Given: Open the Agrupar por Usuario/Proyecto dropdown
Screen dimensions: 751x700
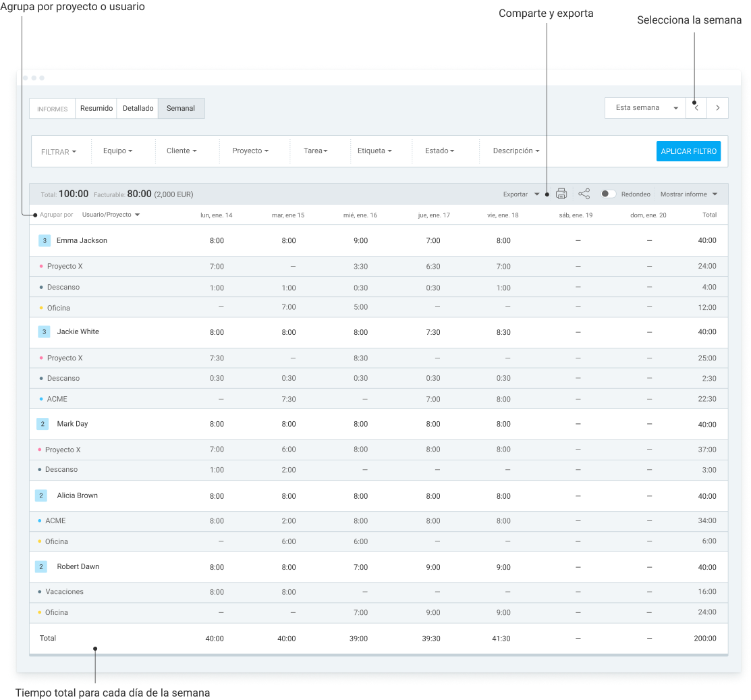Looking at the screenshot, I should pos(111,215).
